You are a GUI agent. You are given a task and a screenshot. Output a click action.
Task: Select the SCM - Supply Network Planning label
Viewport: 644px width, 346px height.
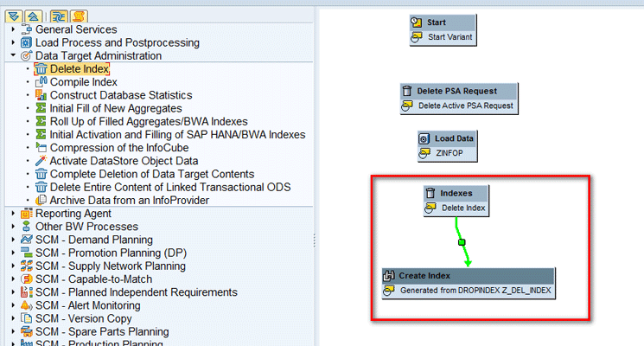pyautogui.click(x=111, y=266)
